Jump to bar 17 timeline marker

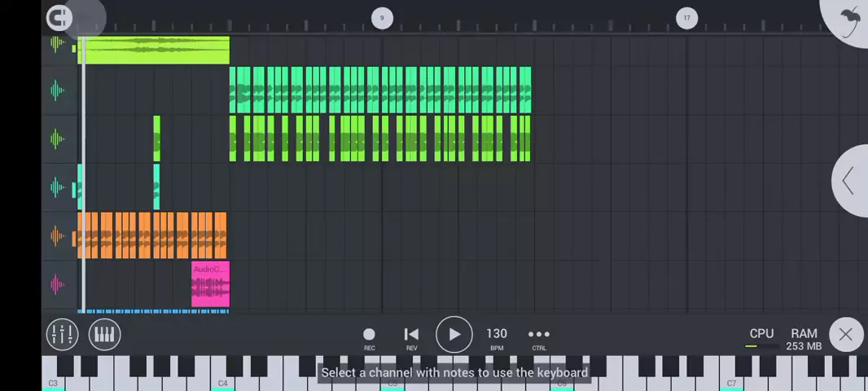[x=686, y=18]
